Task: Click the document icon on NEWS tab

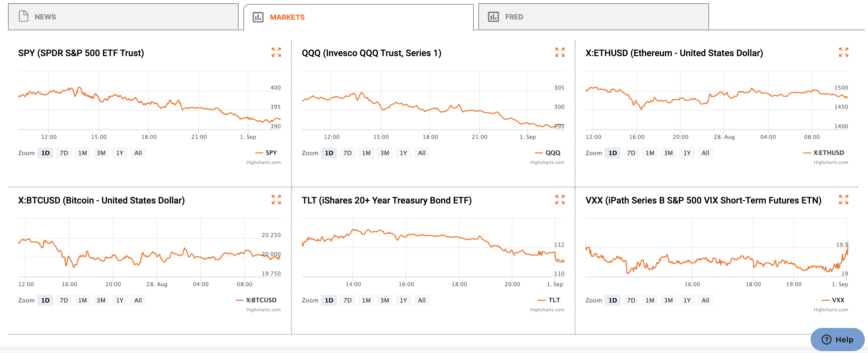Action: (x=23, y=17)
